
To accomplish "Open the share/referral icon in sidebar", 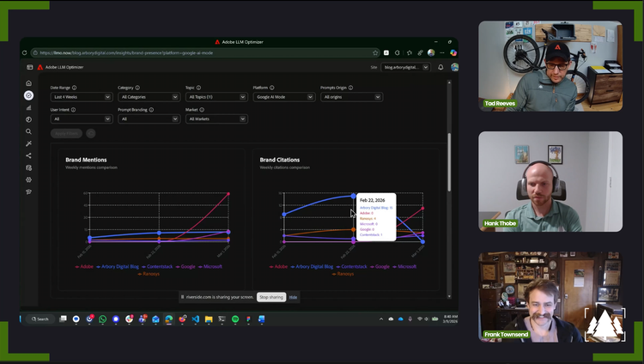I will click(x=28, y=155).
